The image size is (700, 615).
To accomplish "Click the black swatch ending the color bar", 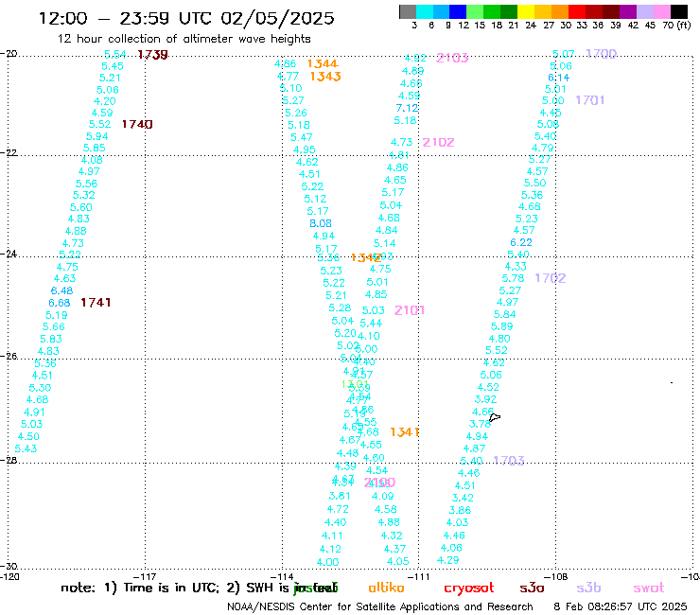I will click(679, 11).
